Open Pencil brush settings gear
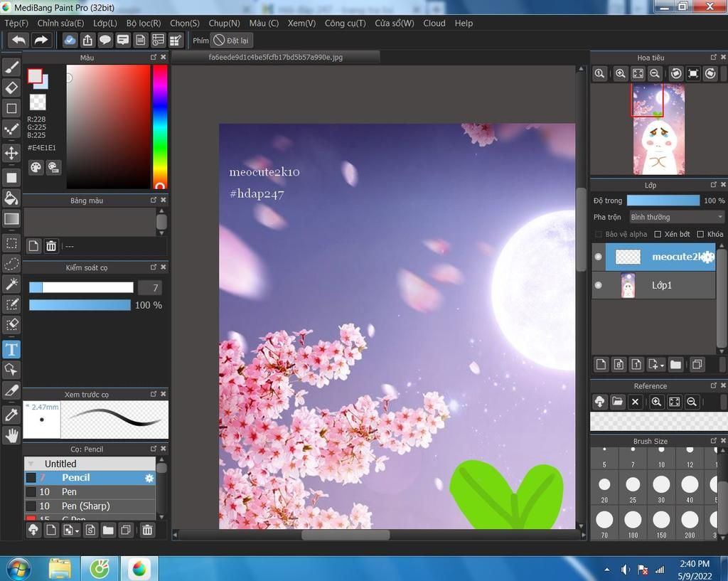Viewport: 728px width, 581px height. click(149, 478)
